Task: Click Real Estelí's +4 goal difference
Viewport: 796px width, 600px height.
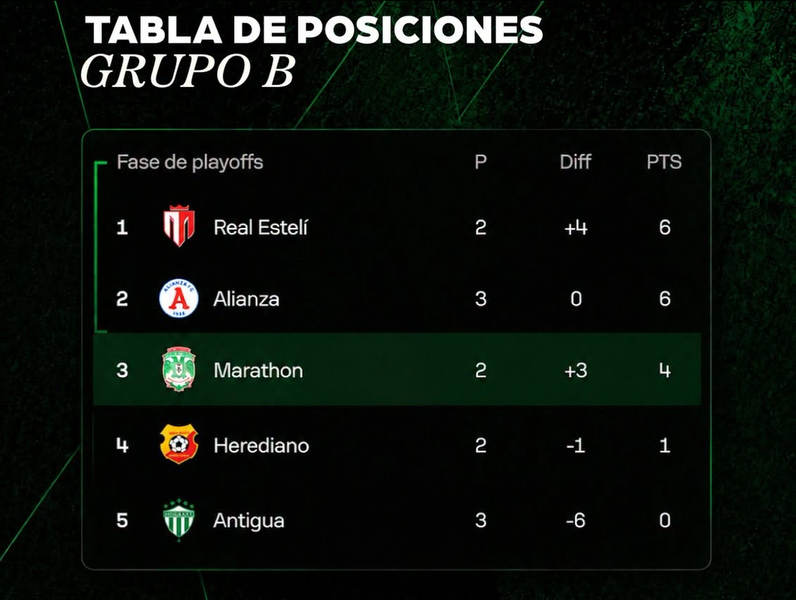Action: point(576,227)
